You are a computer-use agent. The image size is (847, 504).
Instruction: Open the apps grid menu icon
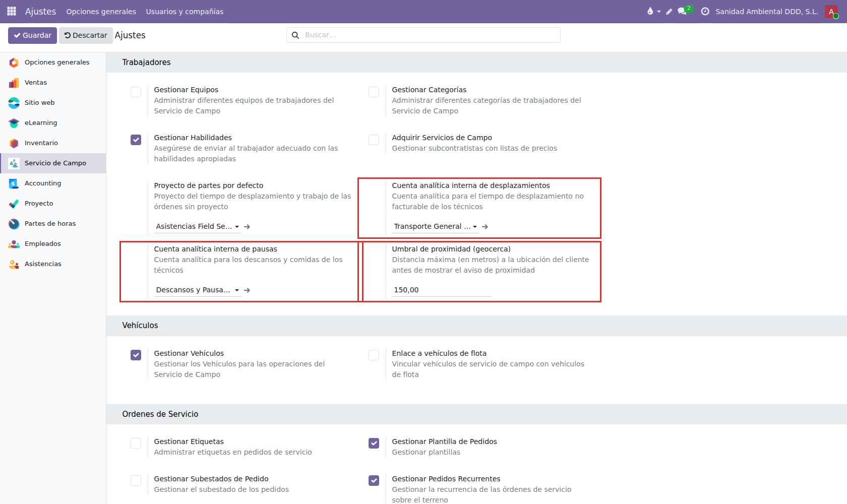(x=11, y=11)
